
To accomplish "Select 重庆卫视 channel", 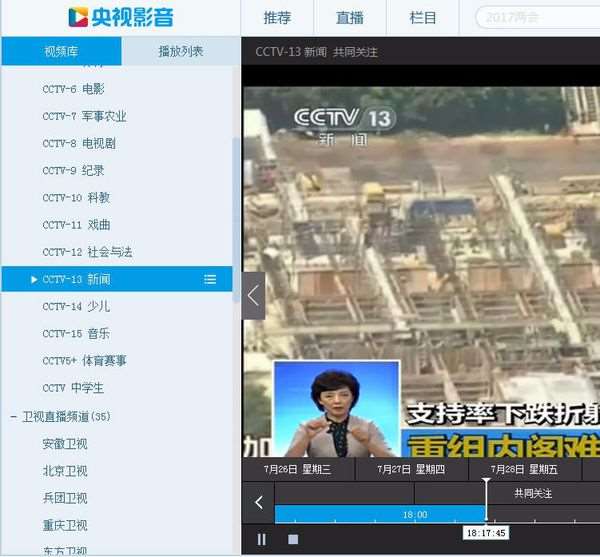I will (65, 525).
